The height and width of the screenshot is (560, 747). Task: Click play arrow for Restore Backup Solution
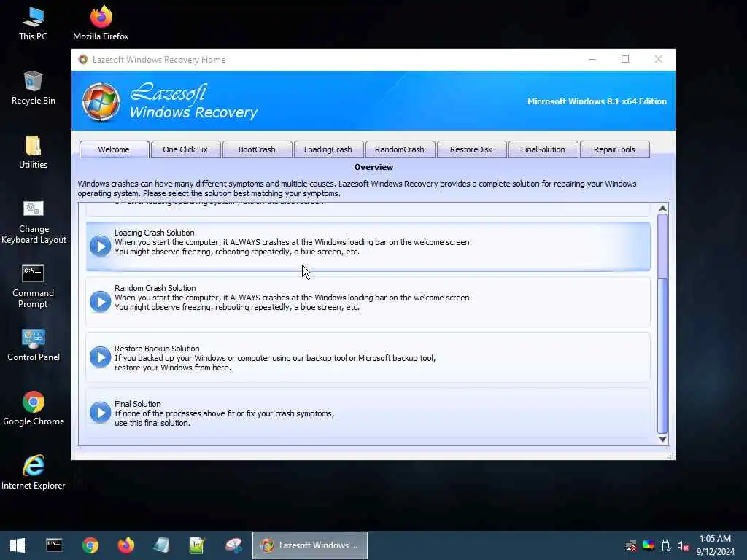100,357
